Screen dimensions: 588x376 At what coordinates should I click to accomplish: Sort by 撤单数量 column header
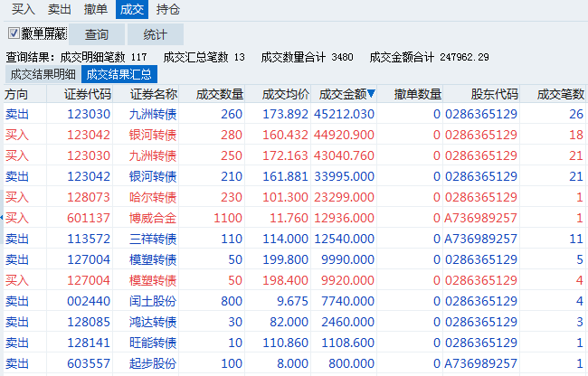pos(410,94)
